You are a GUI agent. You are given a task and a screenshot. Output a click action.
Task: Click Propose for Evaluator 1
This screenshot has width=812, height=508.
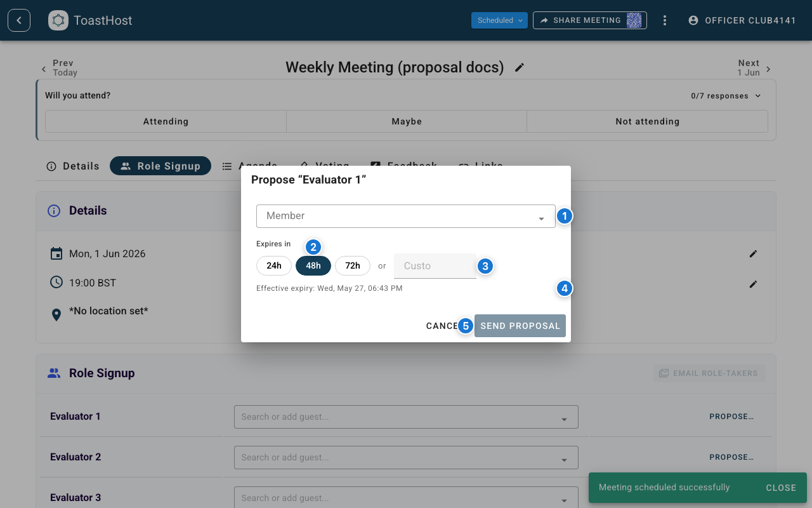pos(731,417)
